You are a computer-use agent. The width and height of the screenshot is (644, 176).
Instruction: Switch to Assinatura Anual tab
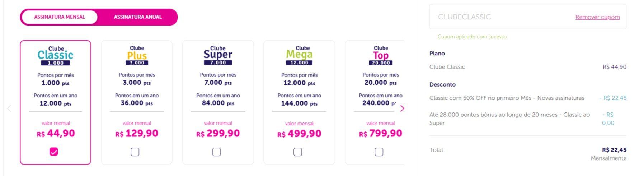(x=138, y=17)
